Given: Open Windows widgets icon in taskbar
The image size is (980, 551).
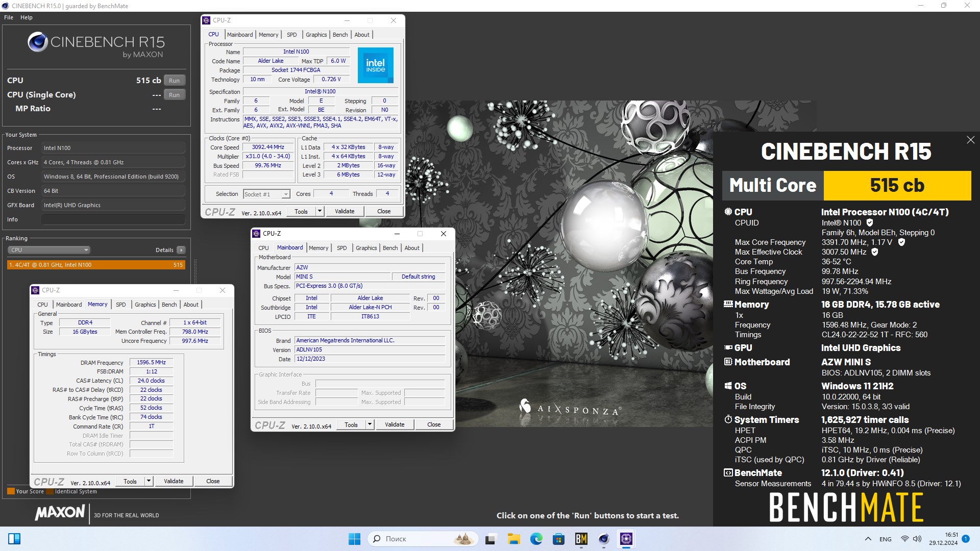Looking at the screenshot, I should [14, 539].
